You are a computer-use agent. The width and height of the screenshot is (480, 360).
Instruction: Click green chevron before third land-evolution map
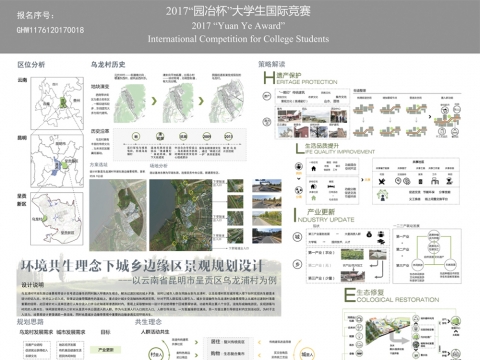tap(201, 101)
